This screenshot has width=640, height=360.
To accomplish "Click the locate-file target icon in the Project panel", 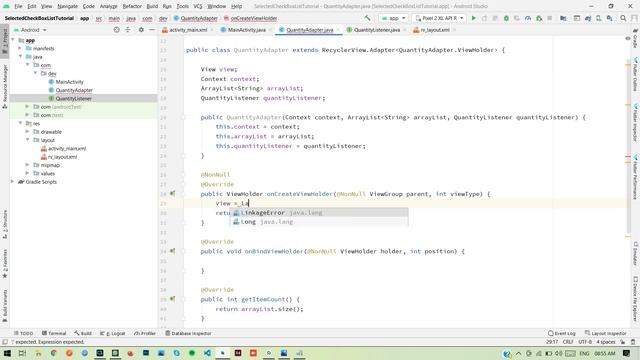I will click(116, 30).
